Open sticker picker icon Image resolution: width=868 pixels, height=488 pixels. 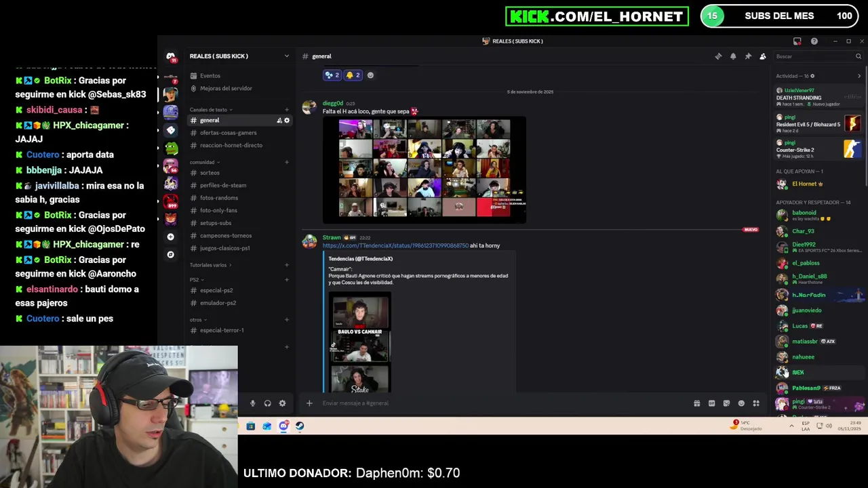point(726,403)
